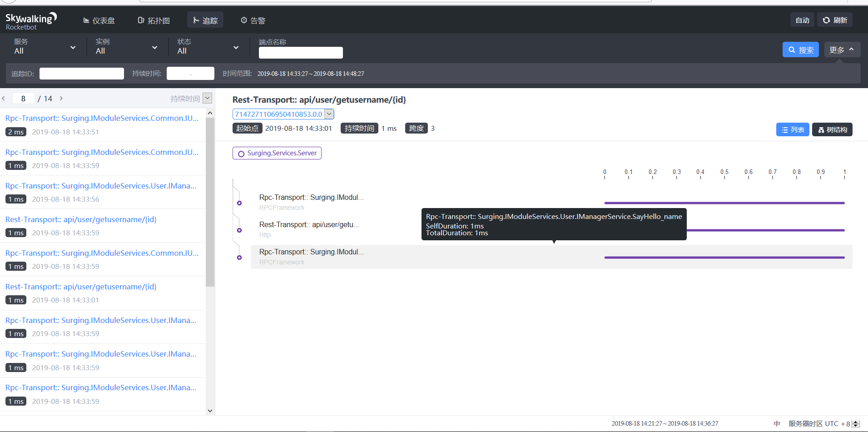Open the 告警 alarm tab

click(253, 20)
